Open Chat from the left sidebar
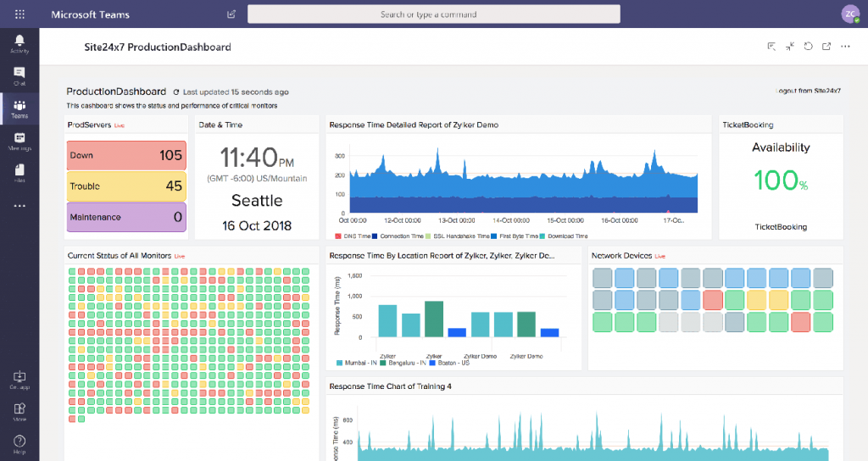 (19, 76)
